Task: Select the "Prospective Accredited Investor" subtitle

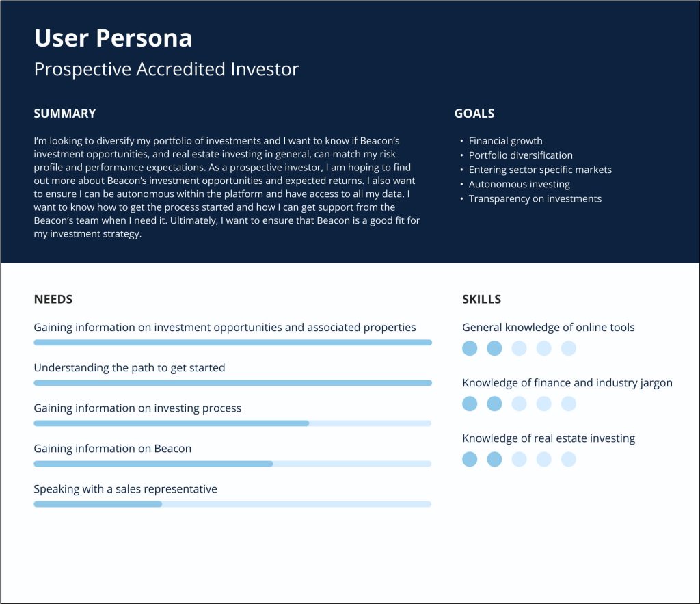Action: [166, 69]
